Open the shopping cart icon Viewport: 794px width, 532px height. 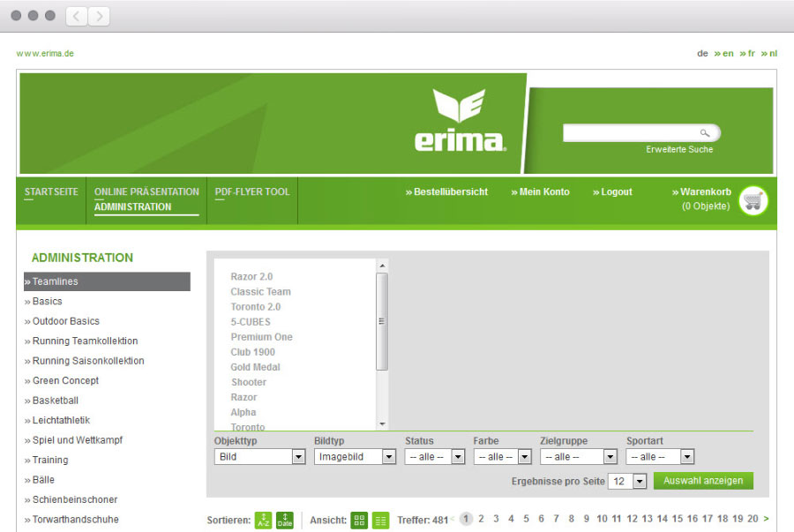point(753,201)
